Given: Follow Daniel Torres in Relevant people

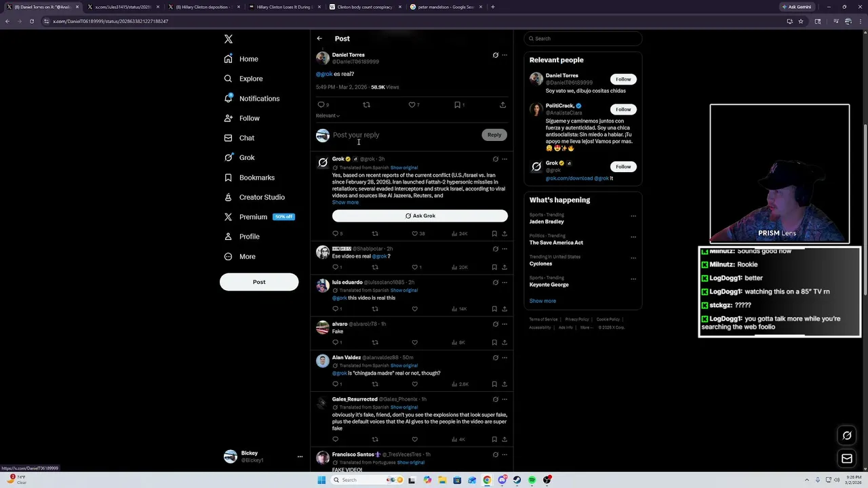Looking at the screenshot, I should click(x=623, y=79).
